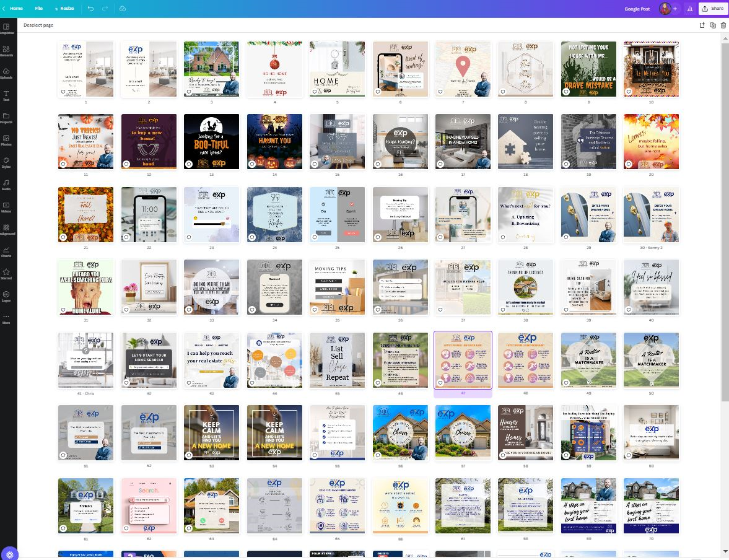Click Deselect page
729x560 pixels.
tap(38, 25)
